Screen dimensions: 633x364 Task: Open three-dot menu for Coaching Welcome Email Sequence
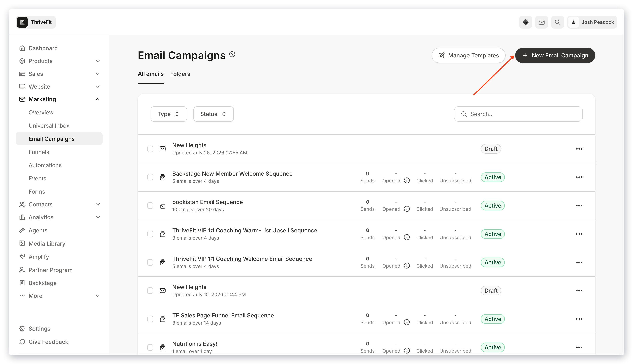[x=579, y=263]
